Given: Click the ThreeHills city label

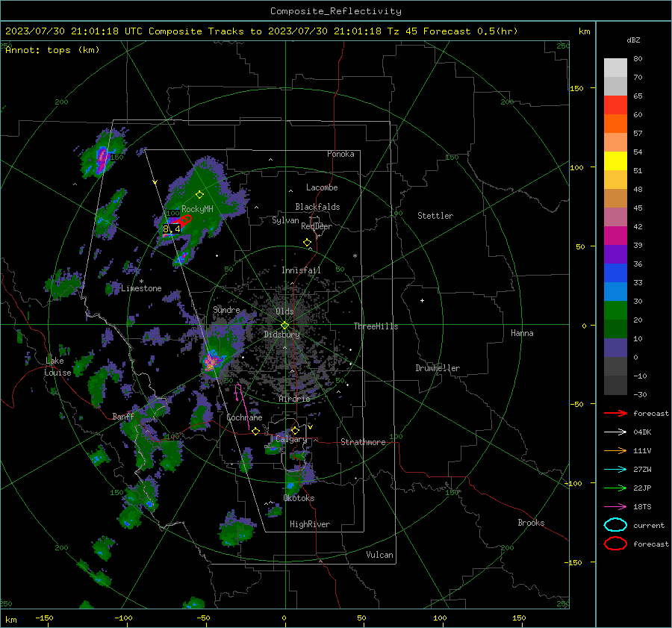Looking at the screenshot, I should point(376,326).
